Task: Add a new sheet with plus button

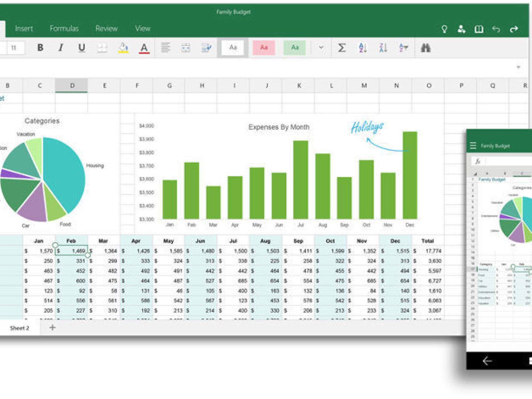Action: pyautogui.click(x=52, y=327)
